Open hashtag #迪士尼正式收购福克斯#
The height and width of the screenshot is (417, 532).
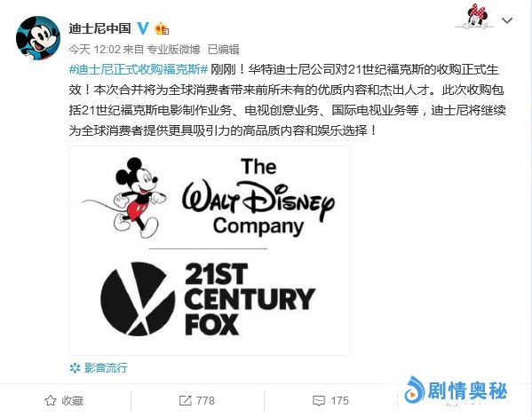(139, 69)
